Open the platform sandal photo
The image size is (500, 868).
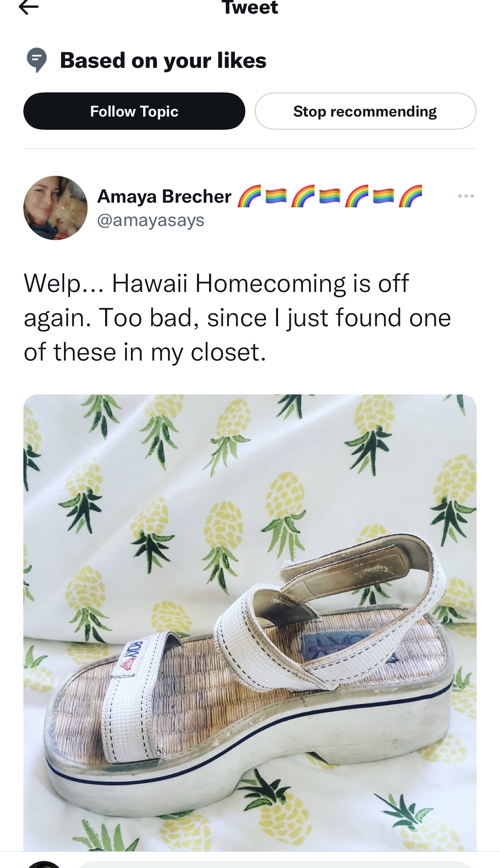point(250,622)
